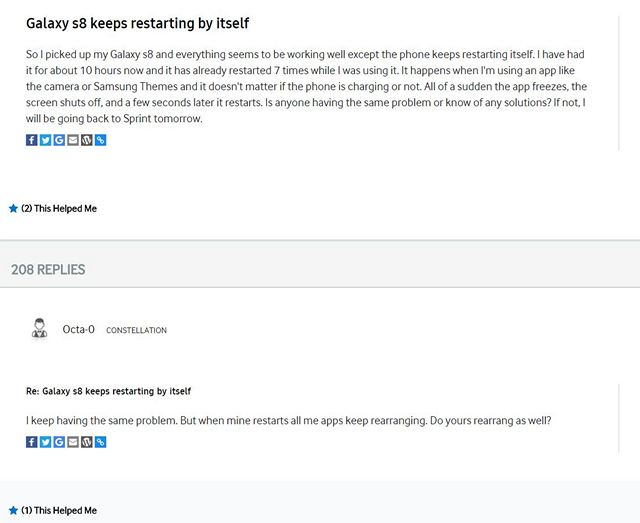Tweet the original post via Twitter icon
The width and height of the screenshot is (640, 523).
[x=45, y=140]
